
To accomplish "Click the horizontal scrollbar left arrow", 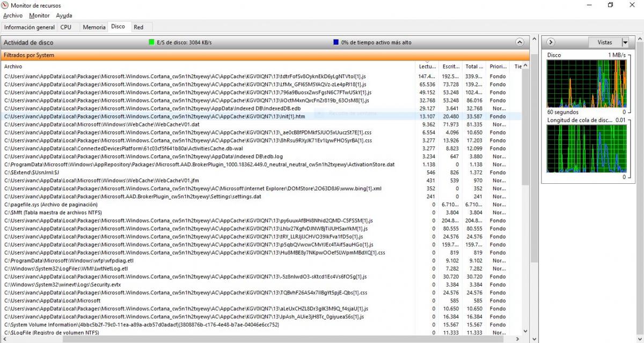I will [x=5, y=339].
